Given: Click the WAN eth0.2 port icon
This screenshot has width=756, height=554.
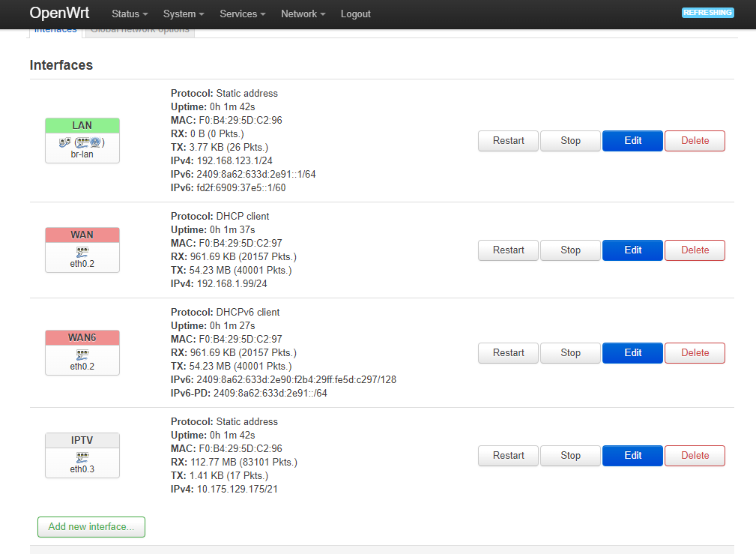Looking at the screenshot, I should point(82,251).
